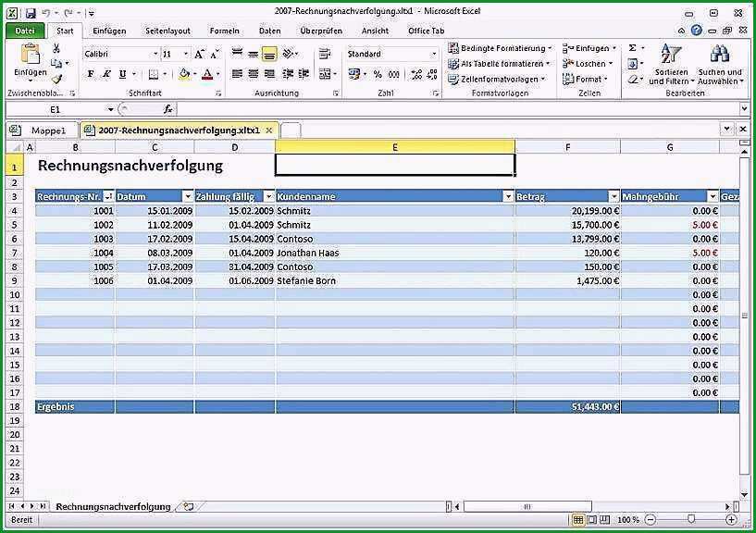
Task: Click the decrease decimal places icon
Action: (432, 74)
